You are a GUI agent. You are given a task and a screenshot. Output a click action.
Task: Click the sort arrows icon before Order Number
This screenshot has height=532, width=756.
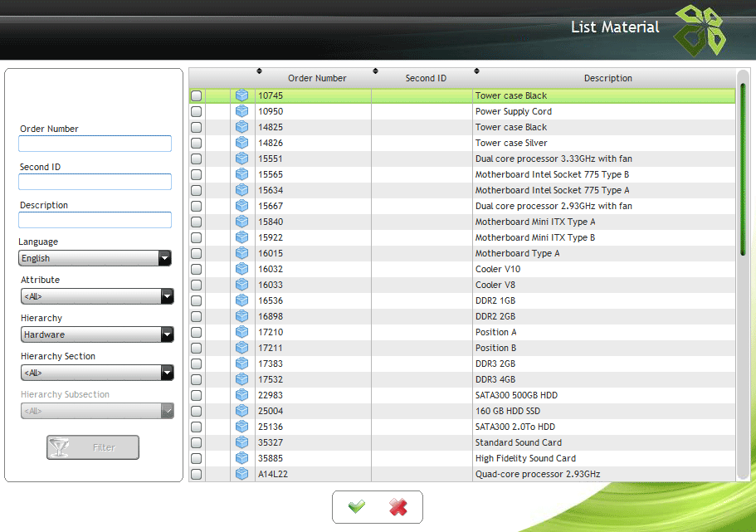259,71
